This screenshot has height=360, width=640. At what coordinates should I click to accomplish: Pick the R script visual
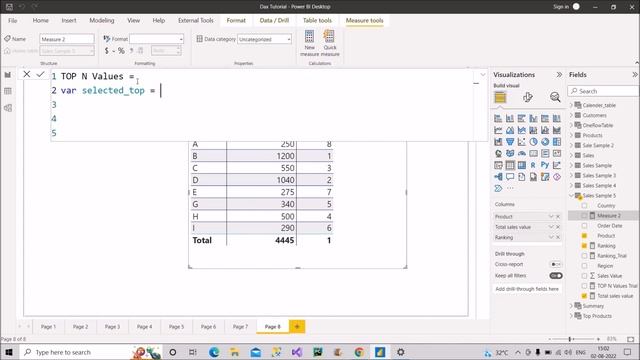tap(533, 165)
